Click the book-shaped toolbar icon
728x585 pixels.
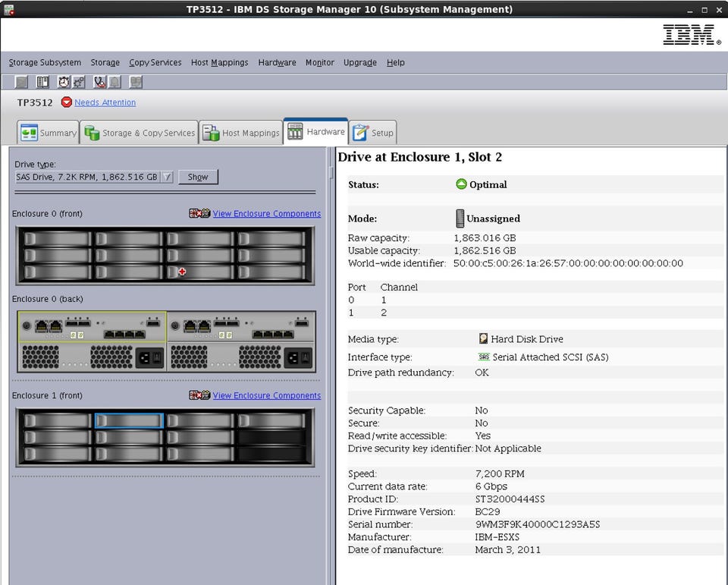tap(43, 82)
